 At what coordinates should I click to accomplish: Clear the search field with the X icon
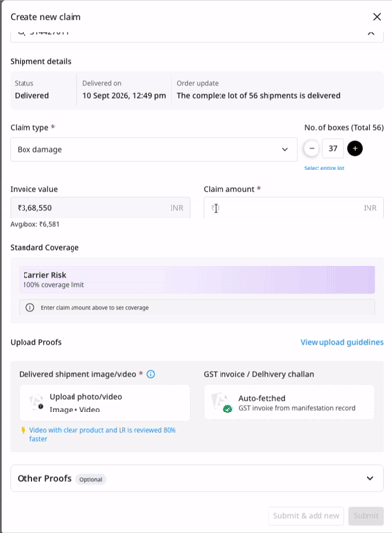point(371,33)
